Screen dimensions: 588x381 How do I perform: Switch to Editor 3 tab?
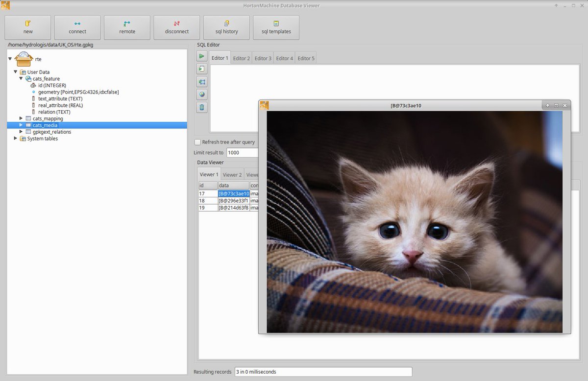[263, 58]
